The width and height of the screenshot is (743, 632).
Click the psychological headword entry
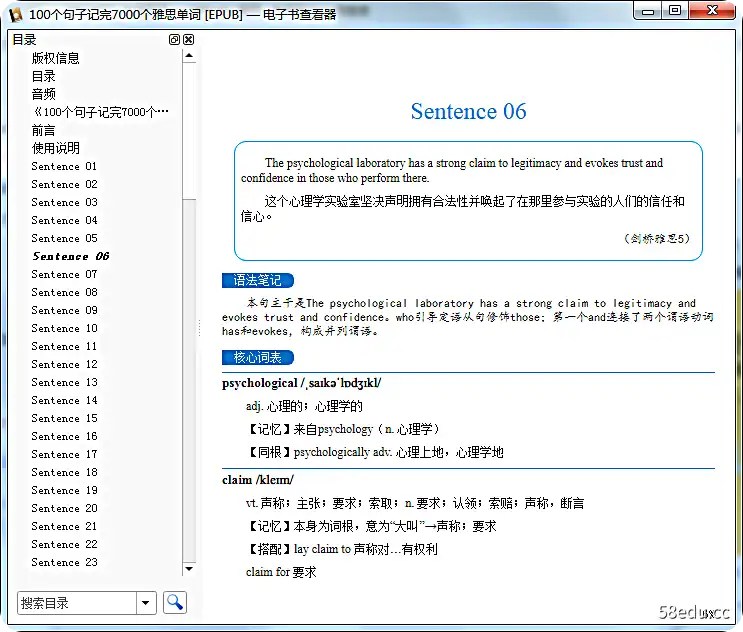point(301,383)
